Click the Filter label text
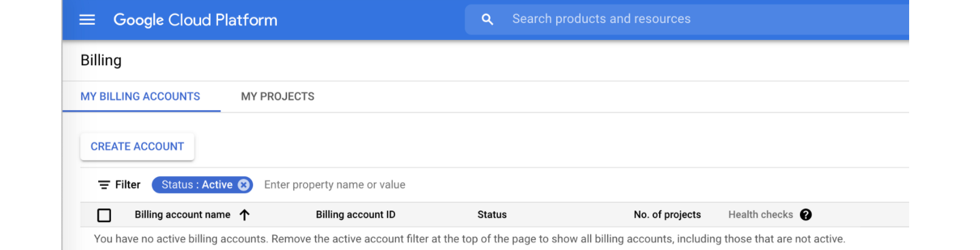Image resolution: width=980 pixels, height=250 pixels. coord(128,185)
